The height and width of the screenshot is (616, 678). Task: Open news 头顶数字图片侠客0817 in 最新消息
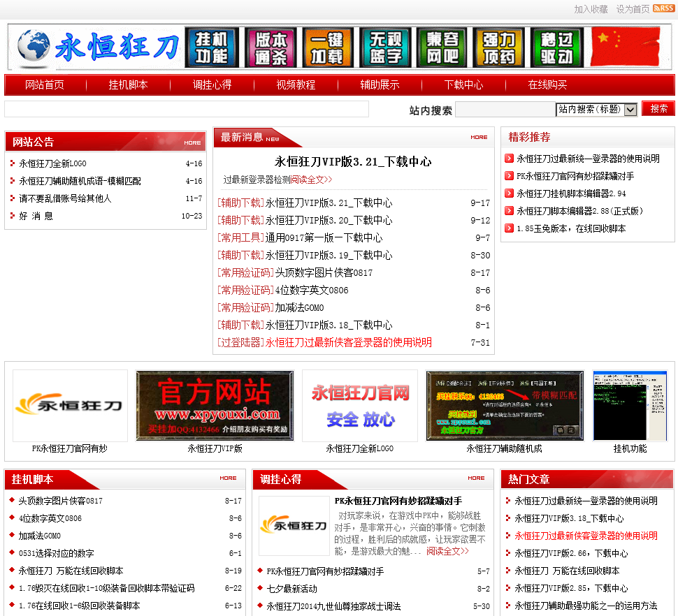tap(324, 273)
